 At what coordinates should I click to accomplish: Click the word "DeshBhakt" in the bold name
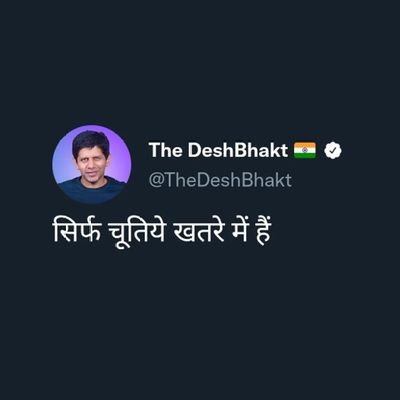click(237, 150)
